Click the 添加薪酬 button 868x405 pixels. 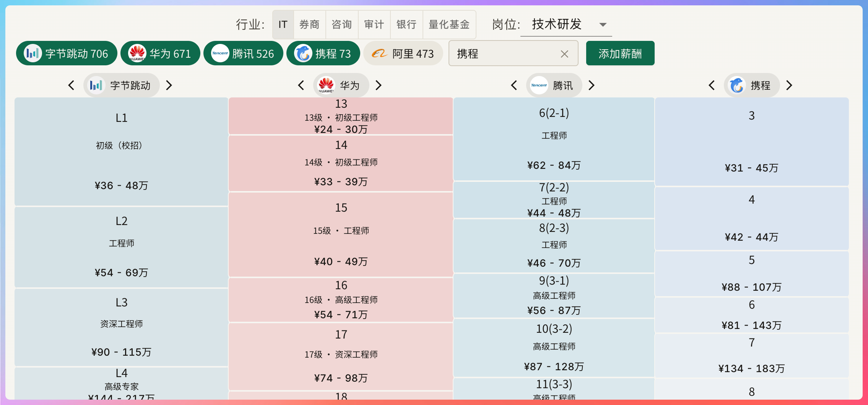point(620,53)
